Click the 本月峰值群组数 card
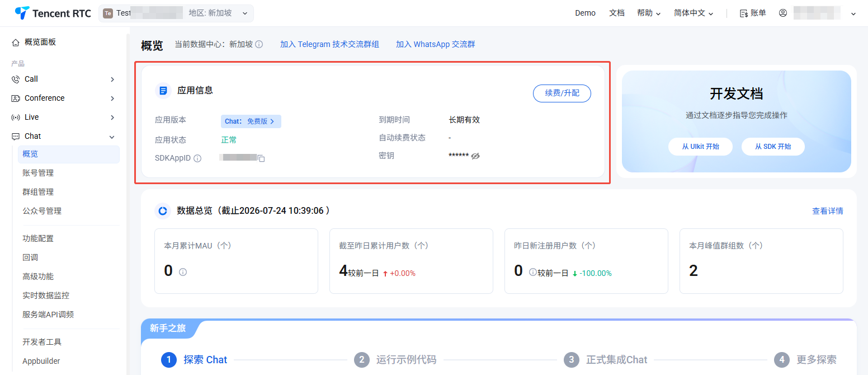 coord(761,261)
